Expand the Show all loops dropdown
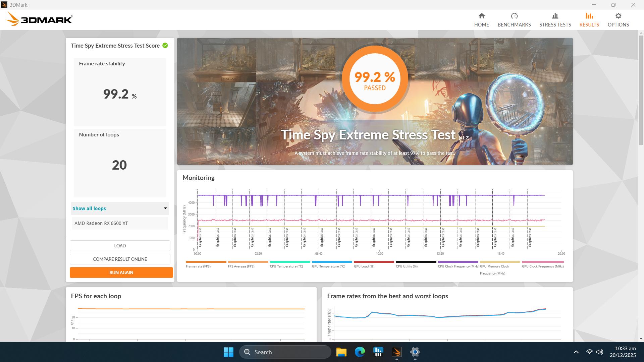The image size is (644, 362). [x=120, y=208]
